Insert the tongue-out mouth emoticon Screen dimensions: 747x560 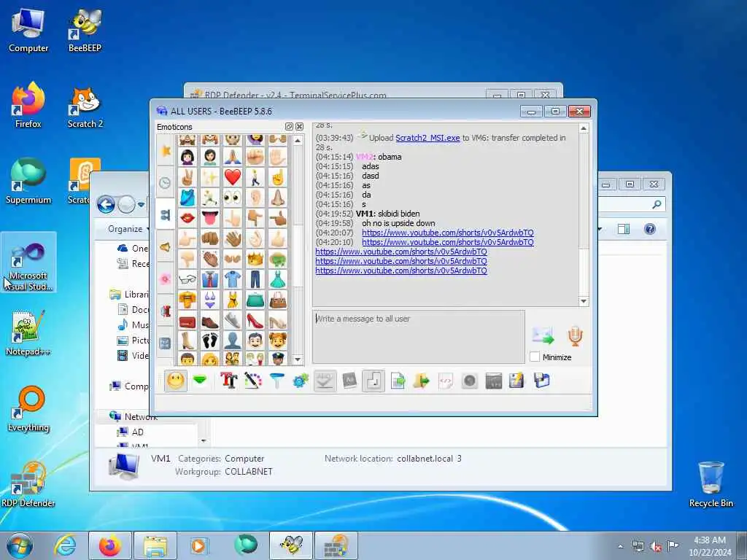pos(209,218)
